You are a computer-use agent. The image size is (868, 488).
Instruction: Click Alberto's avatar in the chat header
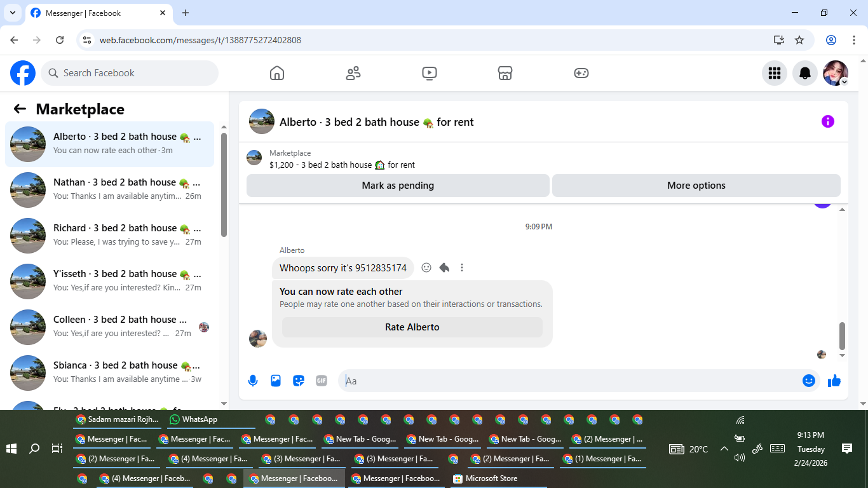click(262, 121)
